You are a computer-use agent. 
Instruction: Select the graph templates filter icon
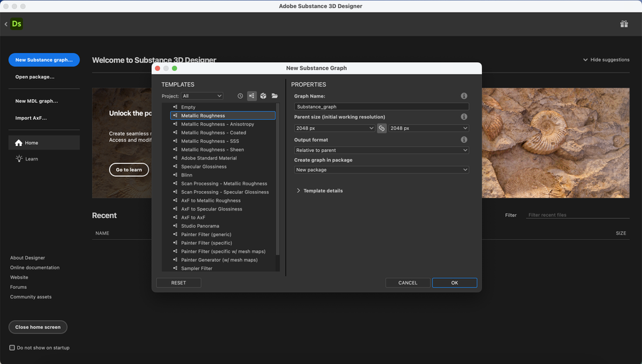252,95
